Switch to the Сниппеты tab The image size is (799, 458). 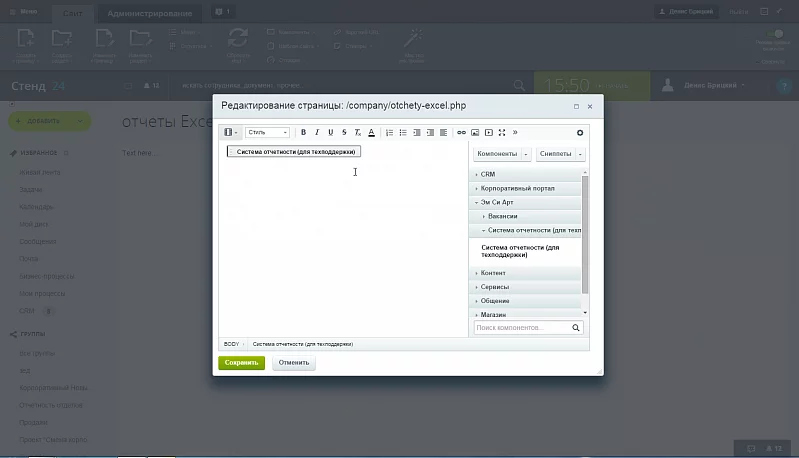click(556, 154)
